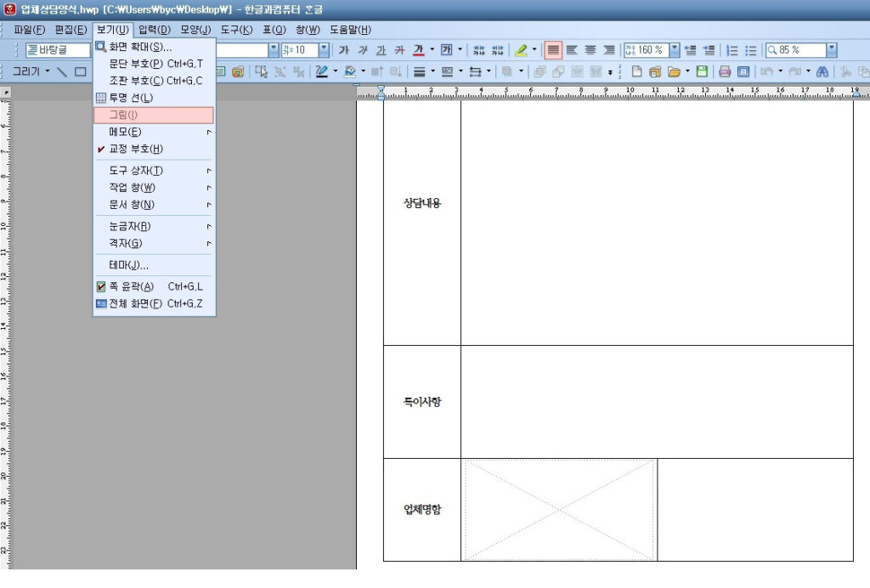
Task: Select the line drawing tool
Action: (x=61, y=71)
